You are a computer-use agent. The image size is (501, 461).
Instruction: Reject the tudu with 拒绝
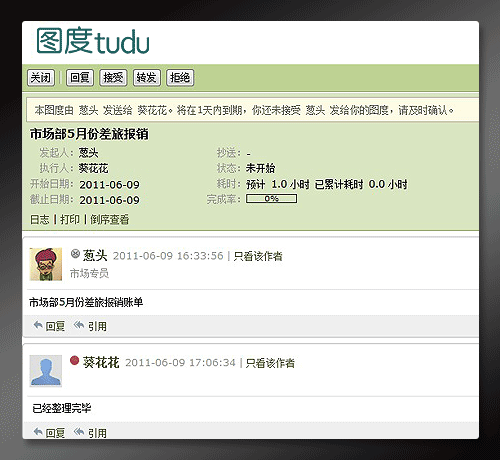pyautogui.click(x=180, y=78)
